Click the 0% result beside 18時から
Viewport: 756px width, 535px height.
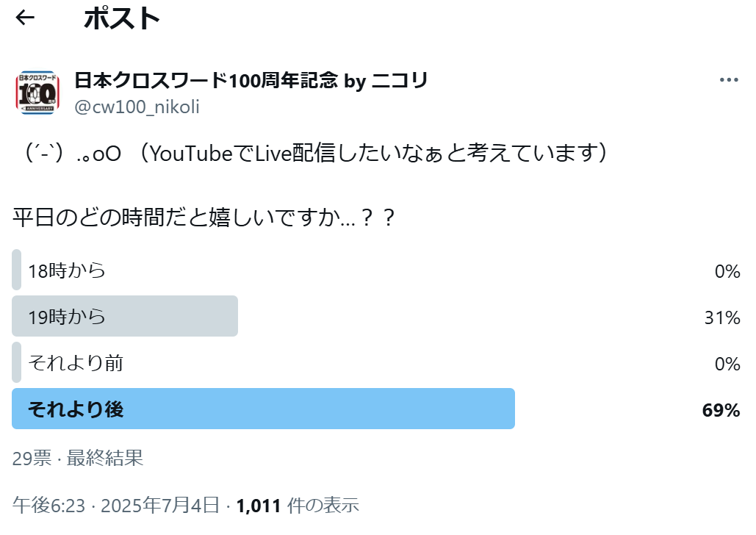point(727,271)
